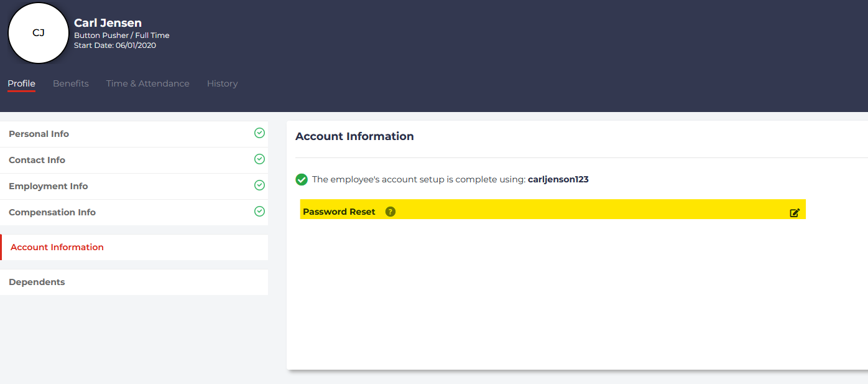Switch to the Time & Attendance tab
This screenshot has height=384, width=868.
tap(147, 83)
